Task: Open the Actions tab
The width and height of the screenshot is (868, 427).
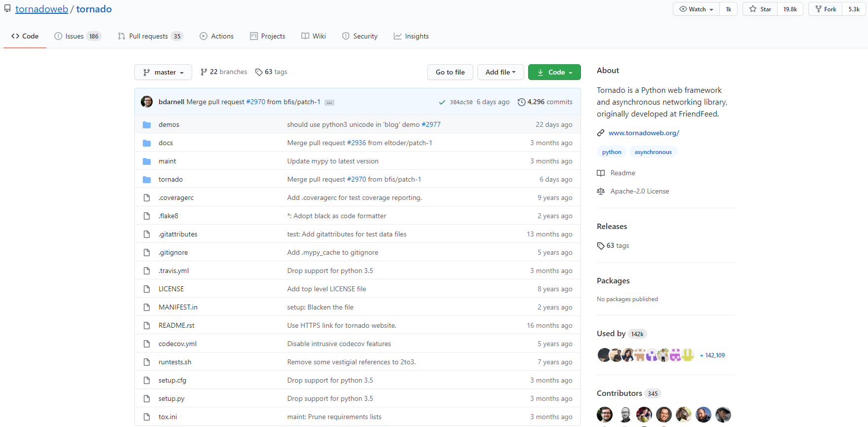Action: pos(216,36)
